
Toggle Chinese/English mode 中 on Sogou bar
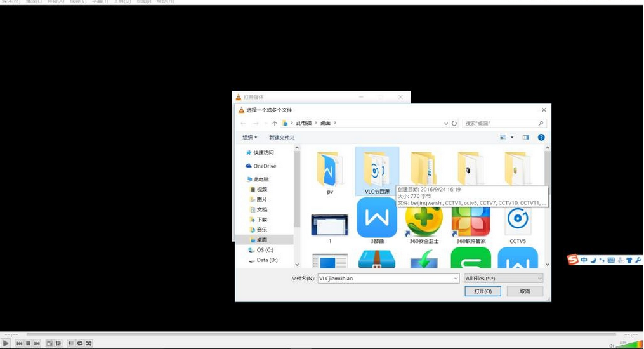(x=584, y=260)
